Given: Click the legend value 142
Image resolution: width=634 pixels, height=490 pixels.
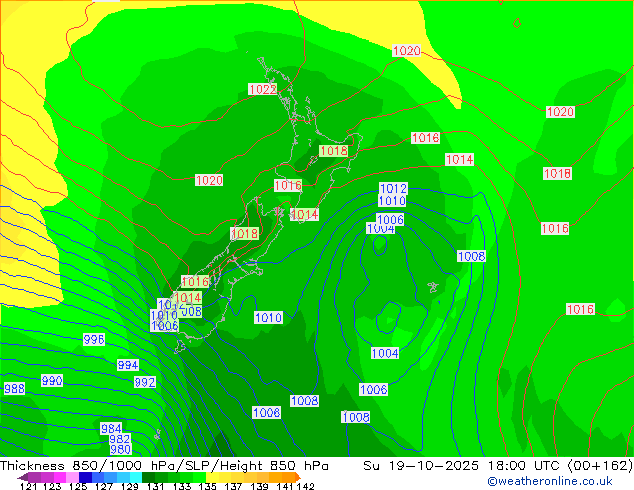Looking at the screenshot, I should click(306, 486).
